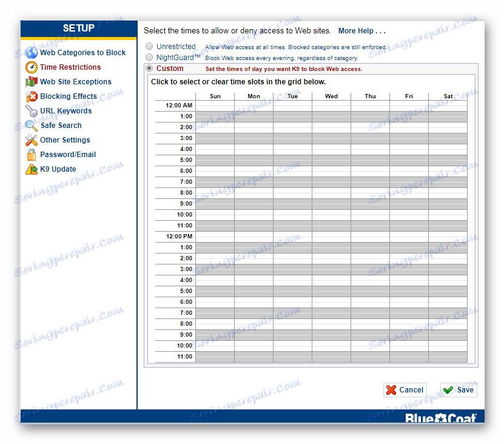Click the SETUP panel header
Screen dimensions: 504x444
[79, 29]
